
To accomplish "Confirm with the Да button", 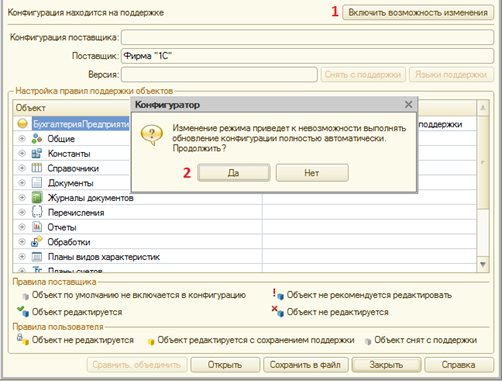I will [x=233, y=173].
